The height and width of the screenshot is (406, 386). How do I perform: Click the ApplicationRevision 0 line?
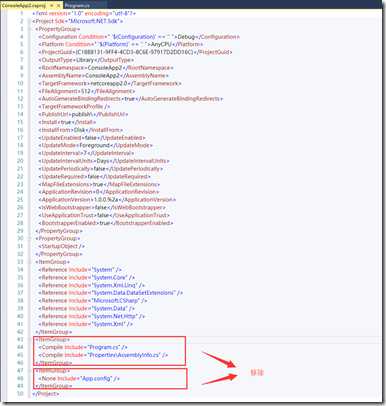tap(99, 192)
